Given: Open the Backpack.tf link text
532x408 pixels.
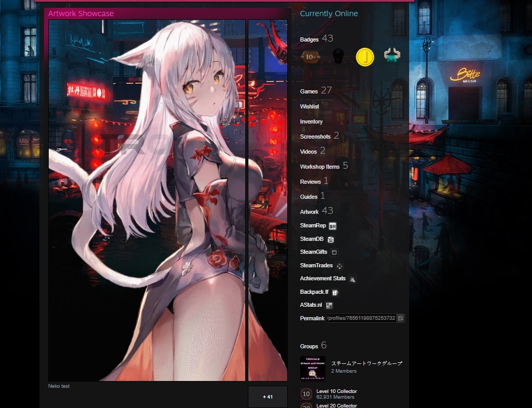Looking at the screenshot, I should coord(314,292).
